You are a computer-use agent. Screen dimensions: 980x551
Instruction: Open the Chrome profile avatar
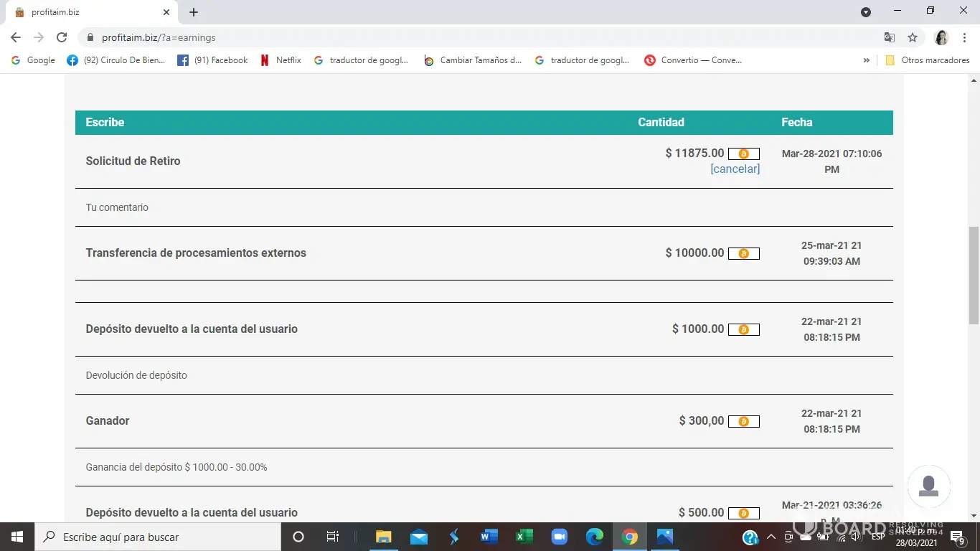click(941, 37)
